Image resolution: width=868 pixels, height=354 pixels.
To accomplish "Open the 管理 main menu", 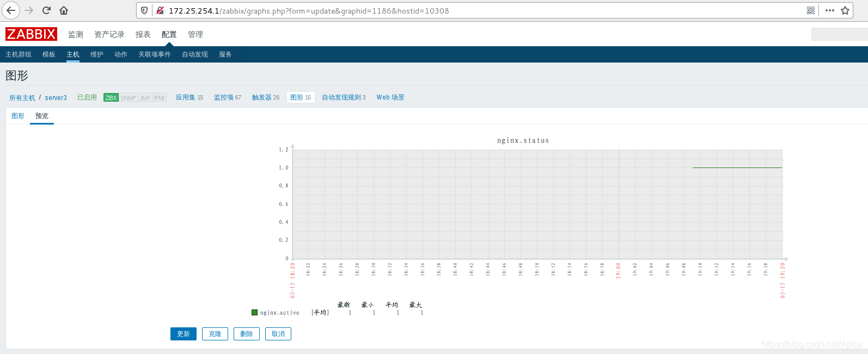I will point(195,34).
